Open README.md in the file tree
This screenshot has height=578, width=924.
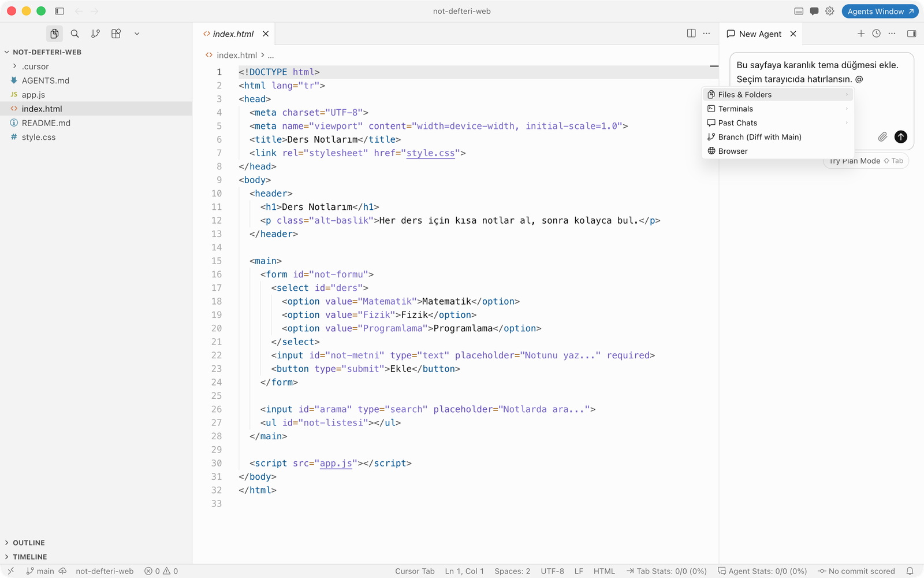tap(96, 123)
